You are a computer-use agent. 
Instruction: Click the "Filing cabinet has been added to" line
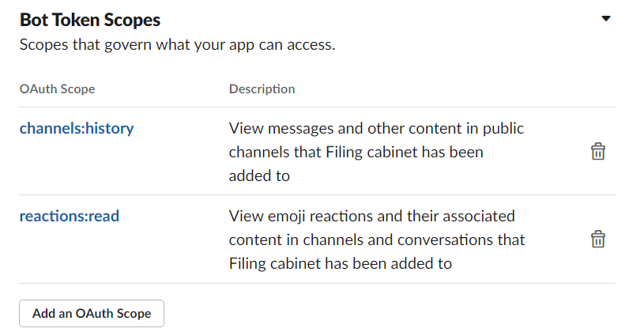tap(340, 262)
